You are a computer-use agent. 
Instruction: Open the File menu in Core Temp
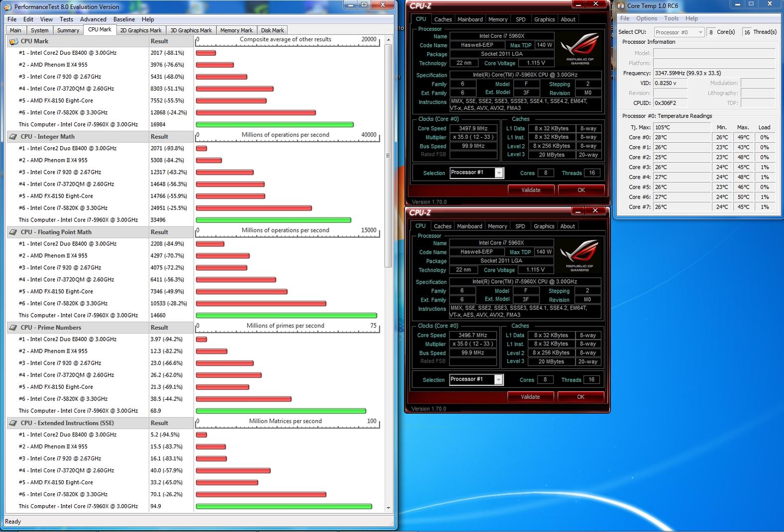point(625,18)
